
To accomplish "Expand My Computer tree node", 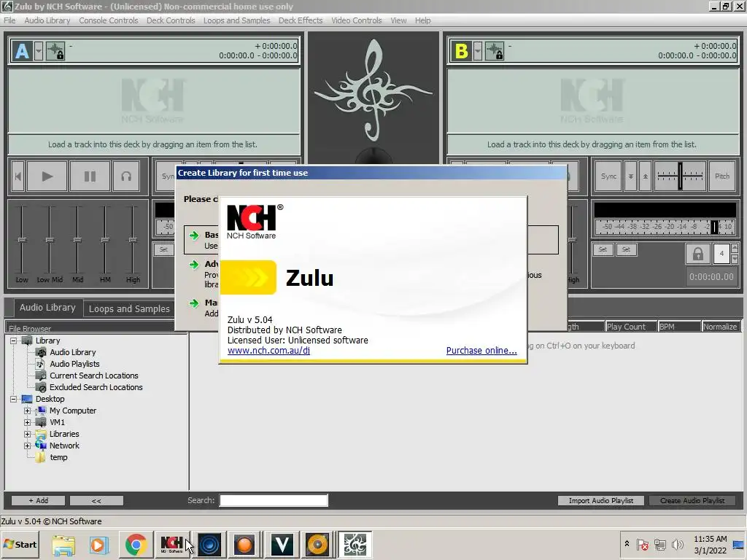I will (x=27, y=411).
